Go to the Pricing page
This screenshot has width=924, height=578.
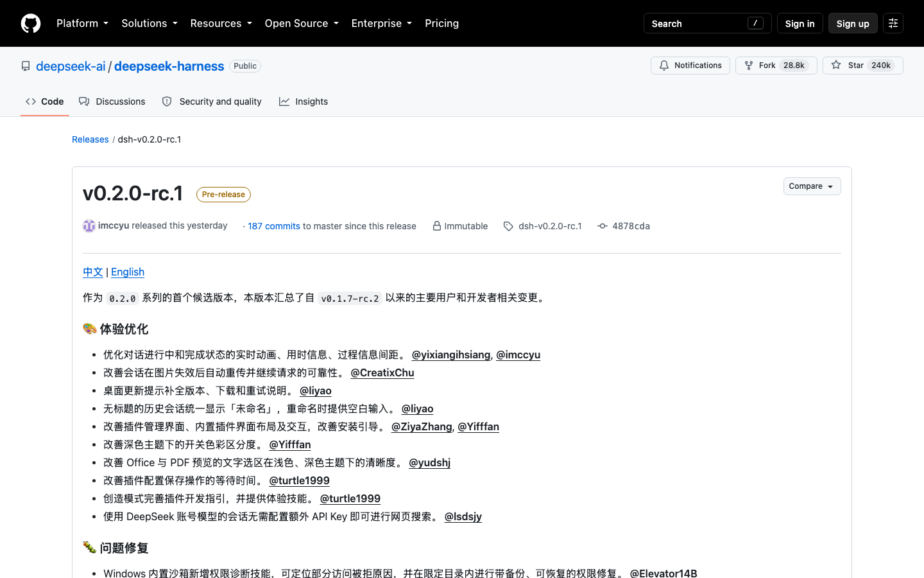(x=442, y=23)
